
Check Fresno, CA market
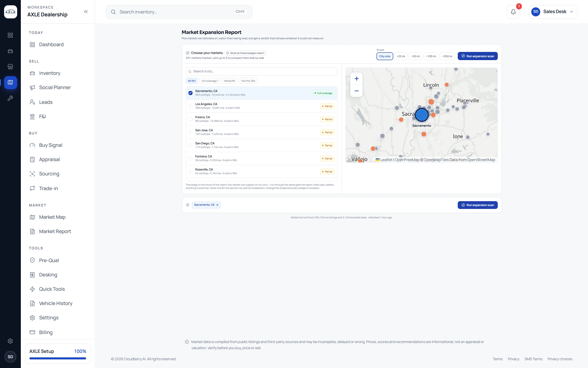[190, 119]
